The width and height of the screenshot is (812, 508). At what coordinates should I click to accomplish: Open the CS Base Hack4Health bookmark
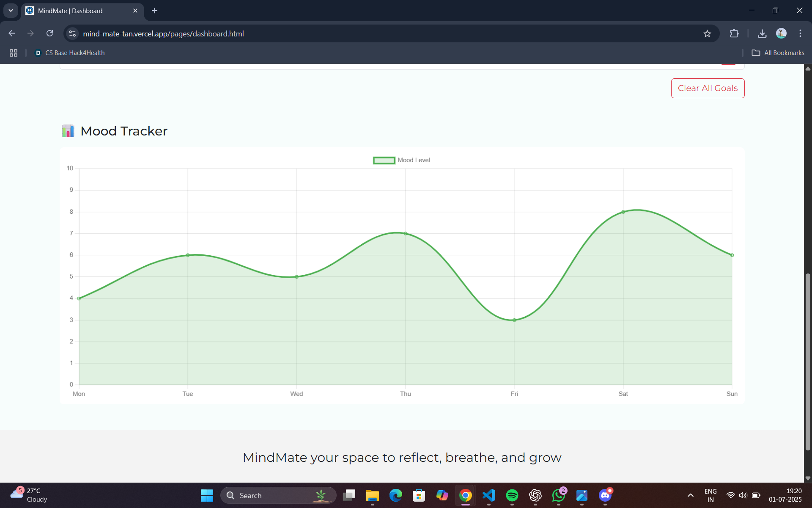coord(70,53)
